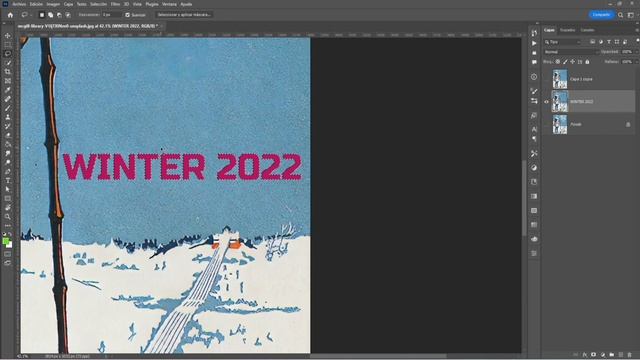Open the Relleno percentage dropdown arrow
Screen dimensions: 640x360
coord(636,62)
